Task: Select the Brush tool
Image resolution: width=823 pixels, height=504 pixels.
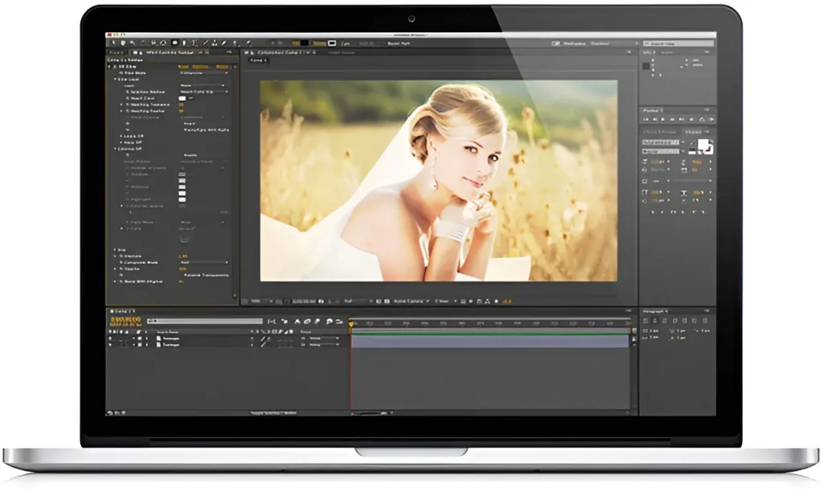Action: pos(205,43)
